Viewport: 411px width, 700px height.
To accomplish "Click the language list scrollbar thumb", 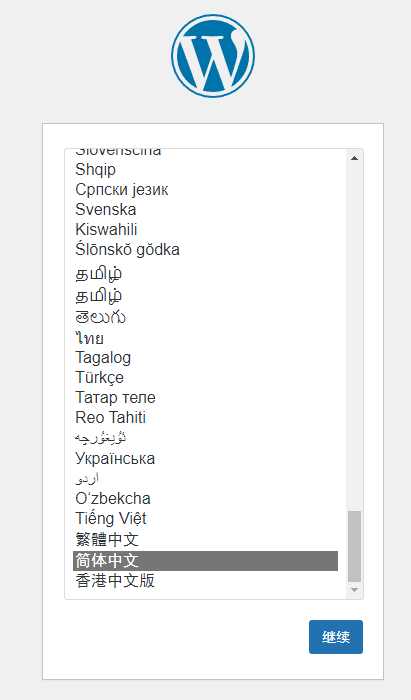I will click(x=354, y=546).
